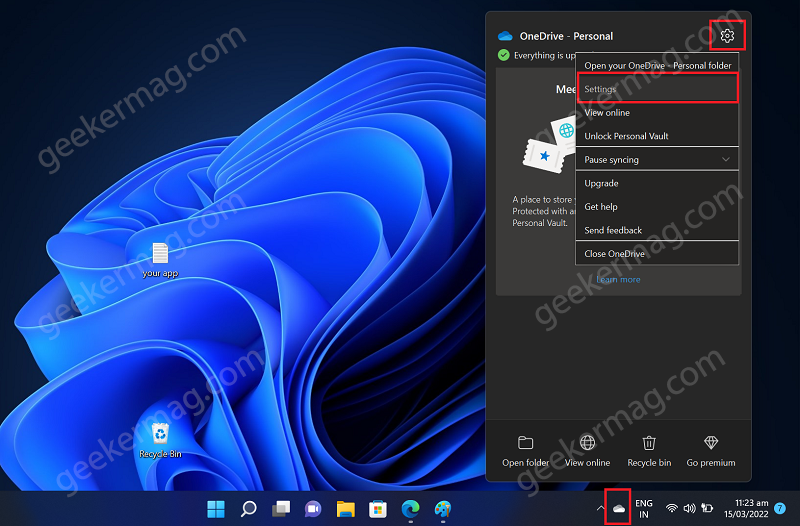Click ENG IN language indicator

point(644,508)
